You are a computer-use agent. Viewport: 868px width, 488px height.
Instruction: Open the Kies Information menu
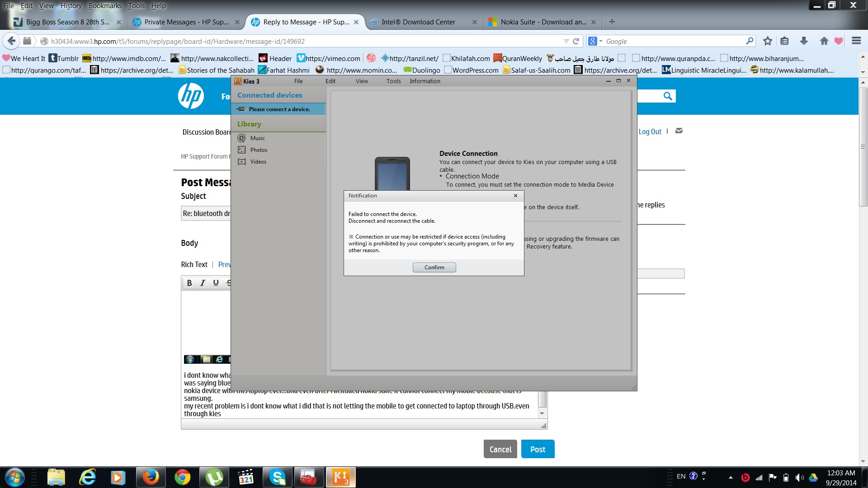click(425, 81)
